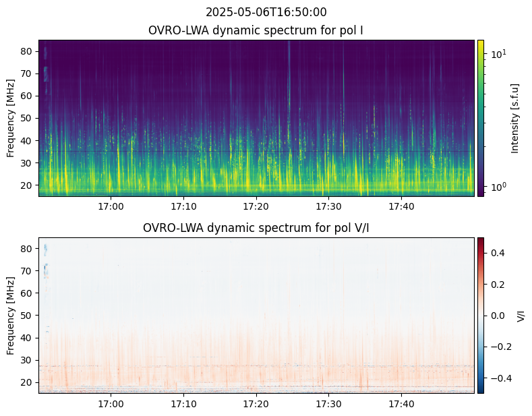Viewport: 532px width, 416px height.
Task: Click the top plot's Frequency [MHz] axis label
Action: (x=10, y=118)
